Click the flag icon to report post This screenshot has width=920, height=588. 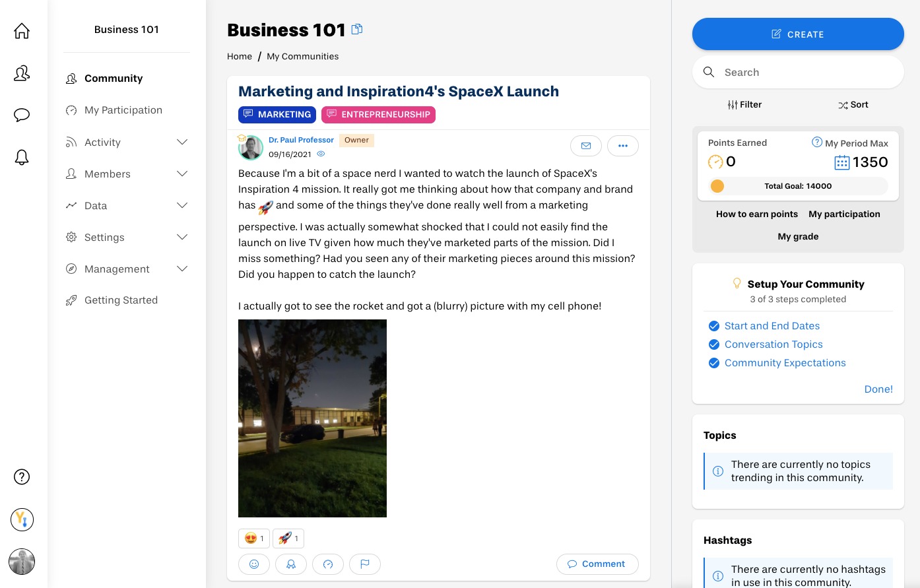coord(364,564)
